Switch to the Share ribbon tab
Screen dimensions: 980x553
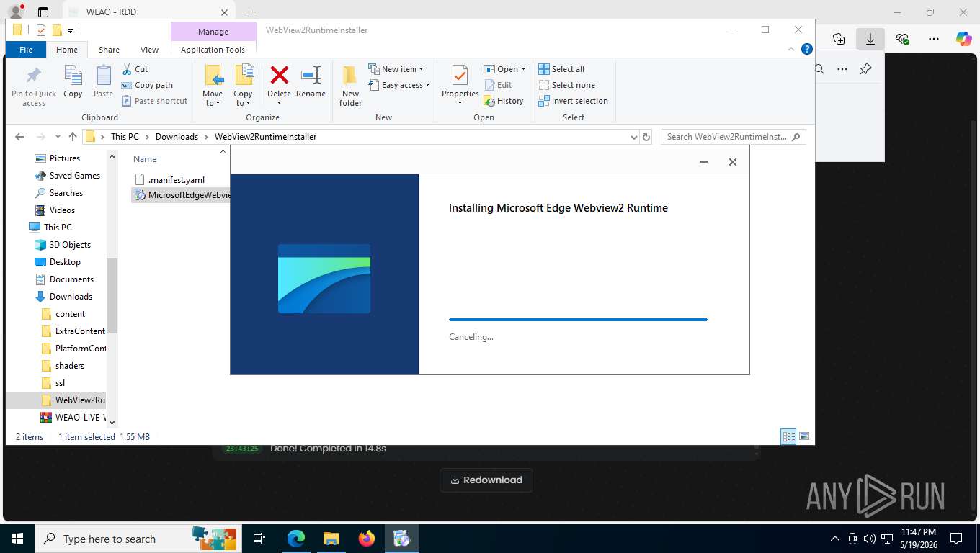109,50
